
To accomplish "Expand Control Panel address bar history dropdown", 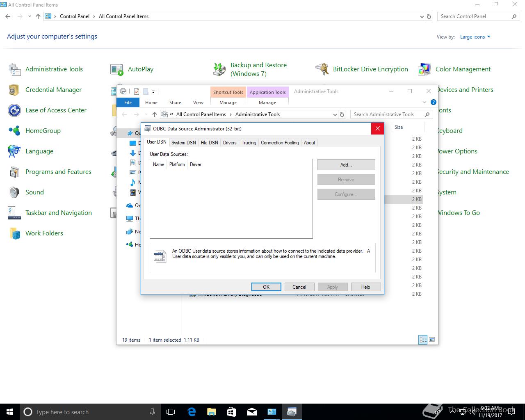I will click(x=422, y=16).
